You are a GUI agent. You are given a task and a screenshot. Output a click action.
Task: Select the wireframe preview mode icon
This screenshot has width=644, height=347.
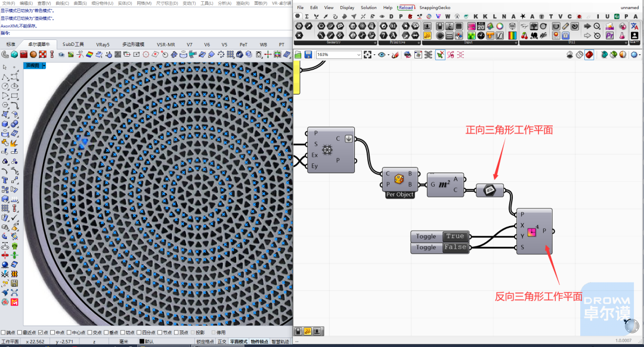(x=580, y=55)
